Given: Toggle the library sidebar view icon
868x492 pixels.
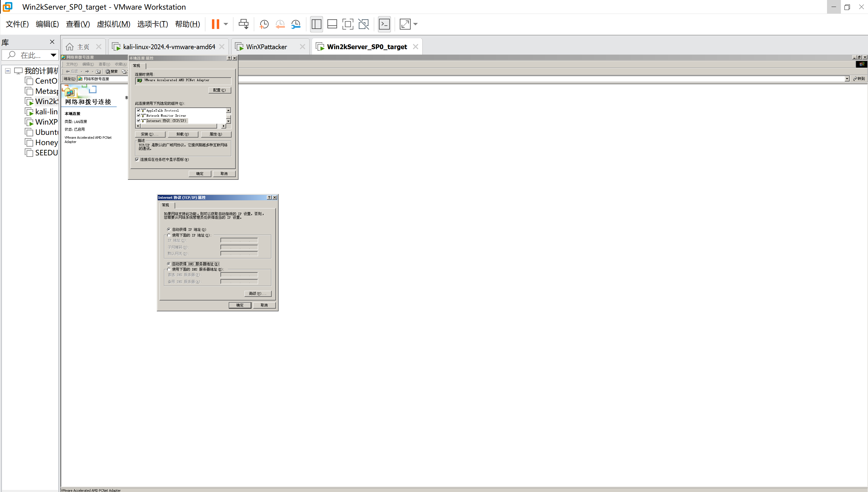Looking at the screenshot, I should pyautogui.click(x=316, y=24).
